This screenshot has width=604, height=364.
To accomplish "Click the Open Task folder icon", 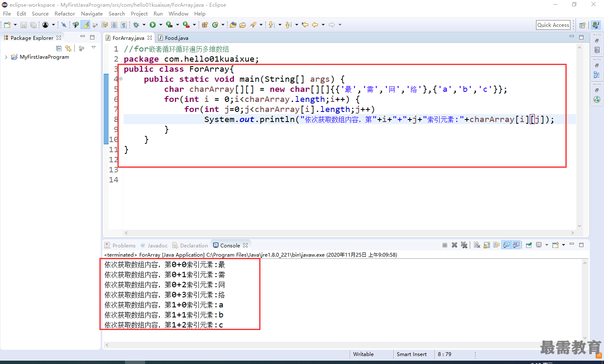I will pos(242,25).
